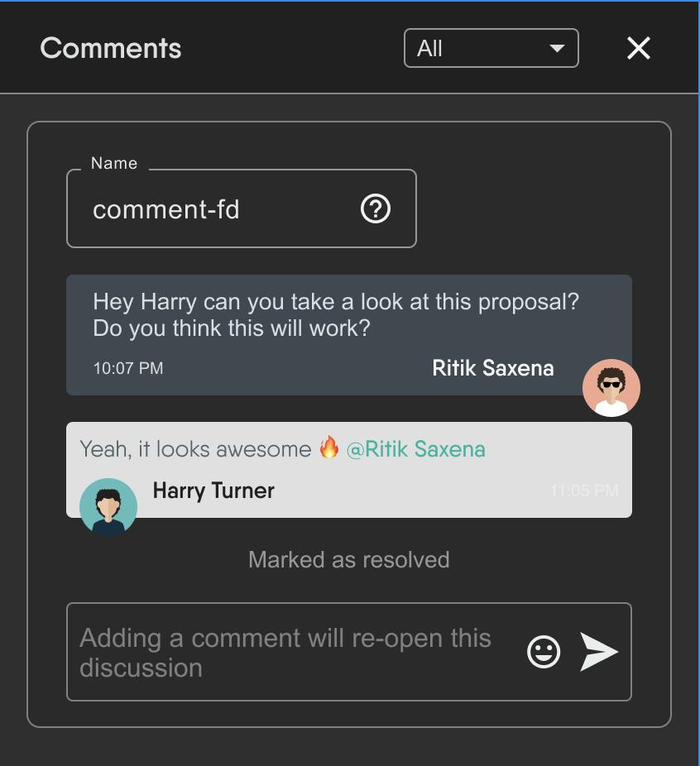The width and height of the screenshot is (700, 766).
Task: Click Ritik Saxena's sunglasses avatar
Action: click(x=611, y=387)
